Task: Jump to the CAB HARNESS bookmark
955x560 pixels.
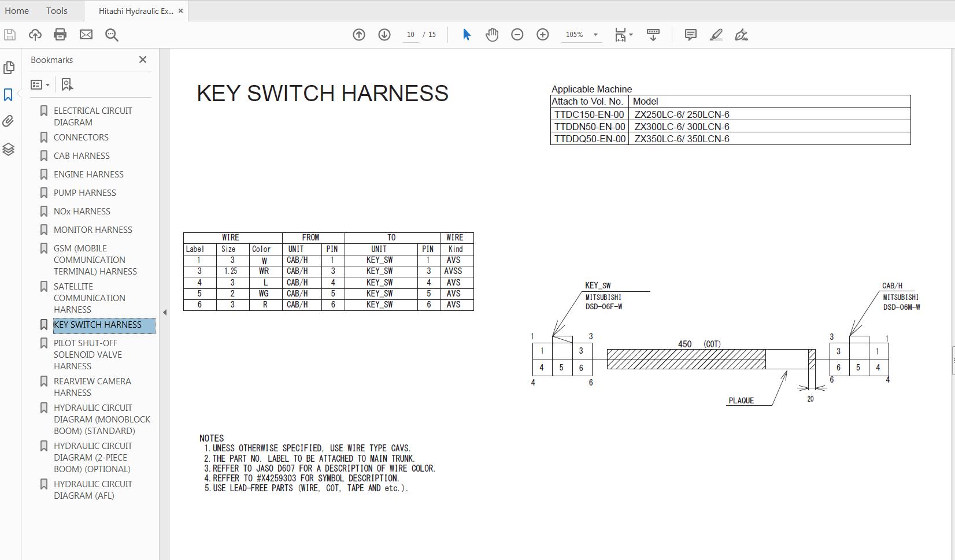Action: tap(81, 155)
